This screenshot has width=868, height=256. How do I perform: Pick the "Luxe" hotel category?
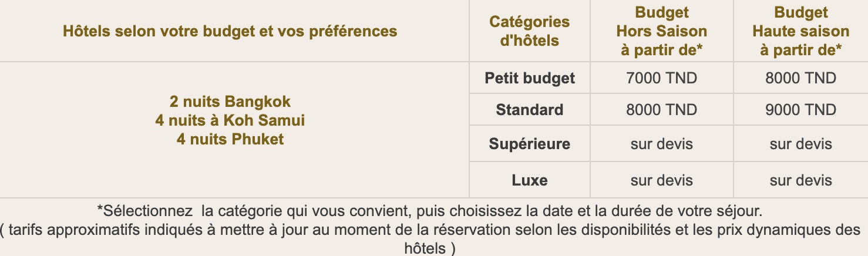530,180
